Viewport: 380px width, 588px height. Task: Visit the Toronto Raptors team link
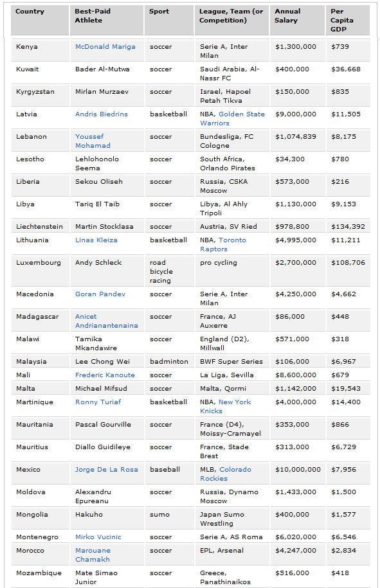point(223,244)
